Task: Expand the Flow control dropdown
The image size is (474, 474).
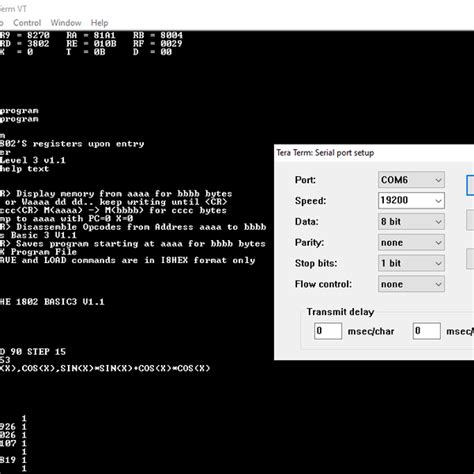Action: pyautogui.click(x=411, y=284)
